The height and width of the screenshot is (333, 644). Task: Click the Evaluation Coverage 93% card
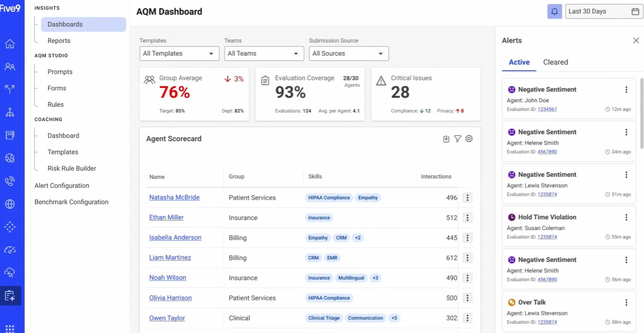pyautogui.click(x=310, y=94)
